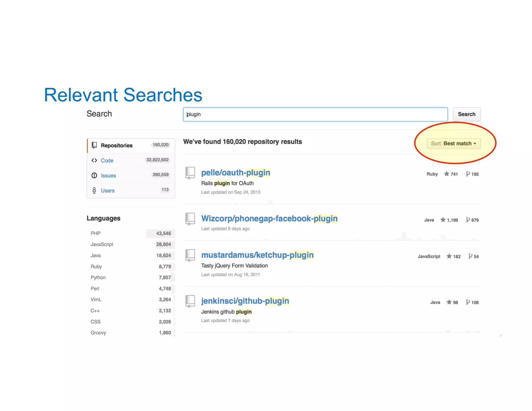Click the fork icon showing 106
Screen dimensions: 532x411
[468, 302]
